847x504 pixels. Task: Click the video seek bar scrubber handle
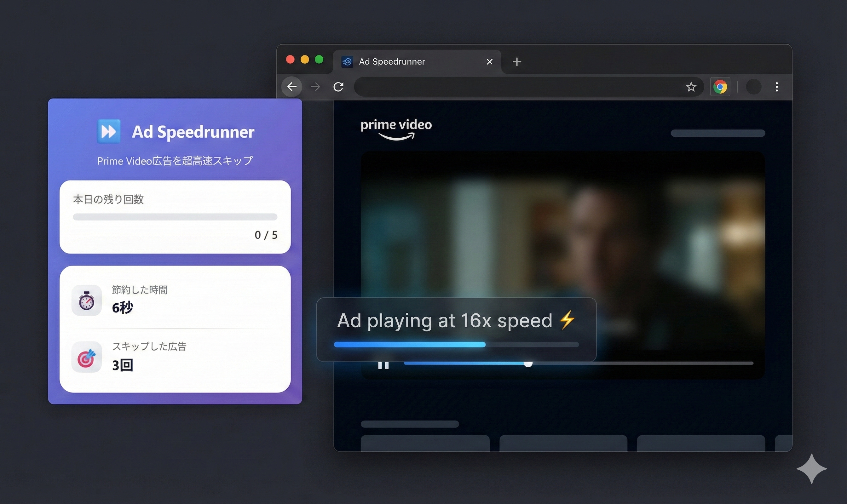(528, 364)
